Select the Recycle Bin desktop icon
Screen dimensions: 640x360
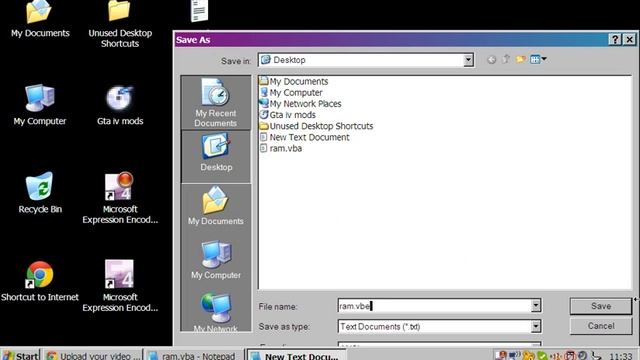coord(40,193)
